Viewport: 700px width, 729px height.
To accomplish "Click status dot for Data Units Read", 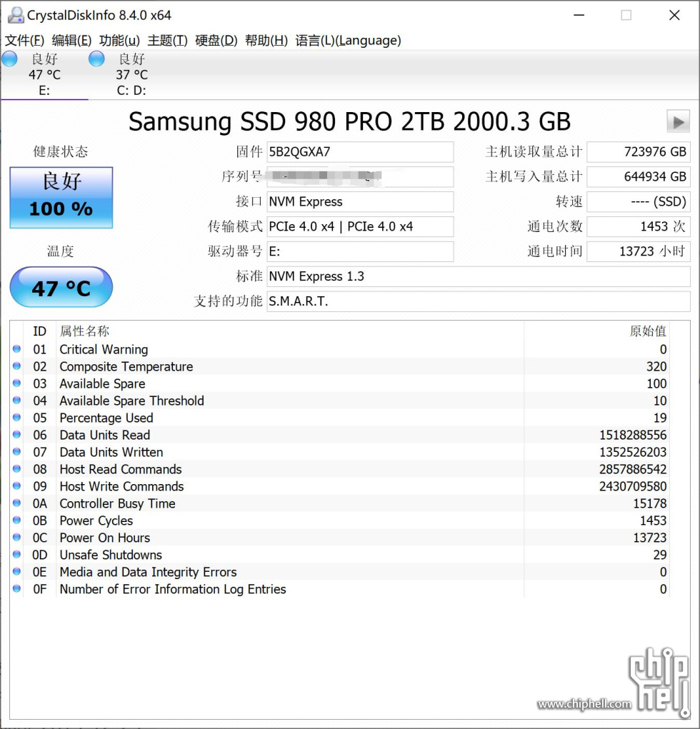I will click(x=16, y=435).
